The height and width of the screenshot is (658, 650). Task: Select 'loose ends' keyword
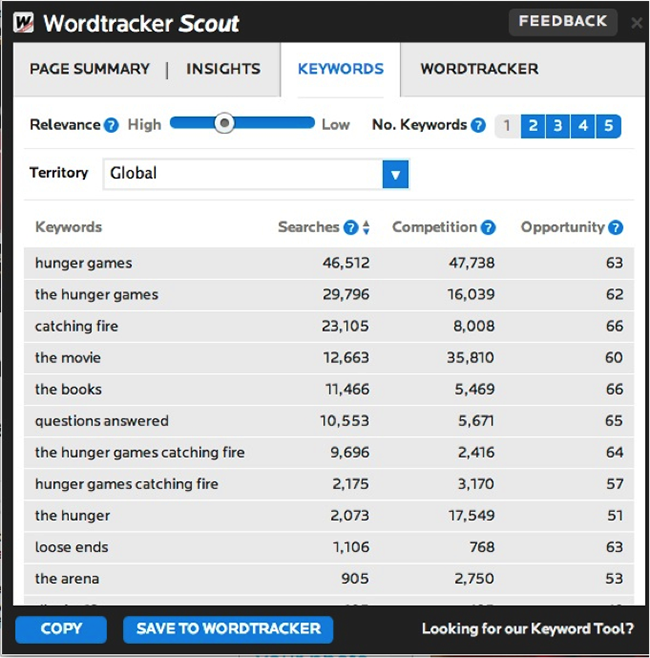click(x=71, y=547)
